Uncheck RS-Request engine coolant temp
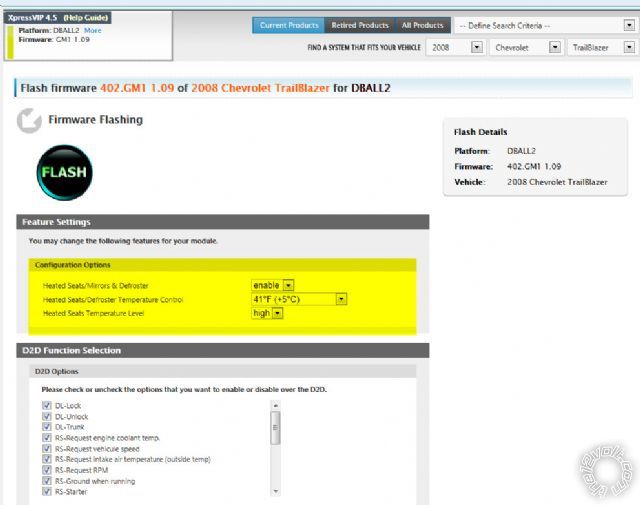Screen dimensions: 640x505 (47, 438)
